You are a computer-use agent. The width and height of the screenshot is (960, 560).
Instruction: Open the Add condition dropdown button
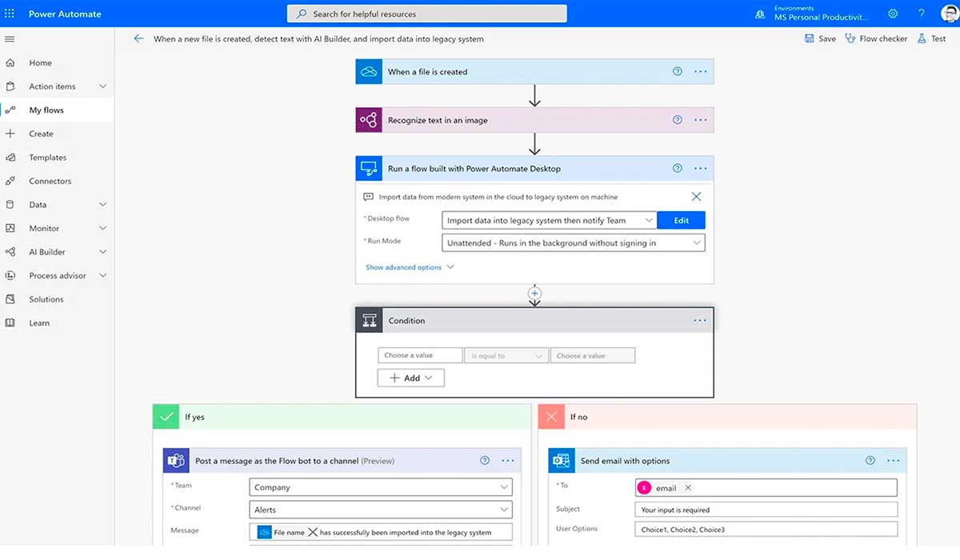(411, 378)
